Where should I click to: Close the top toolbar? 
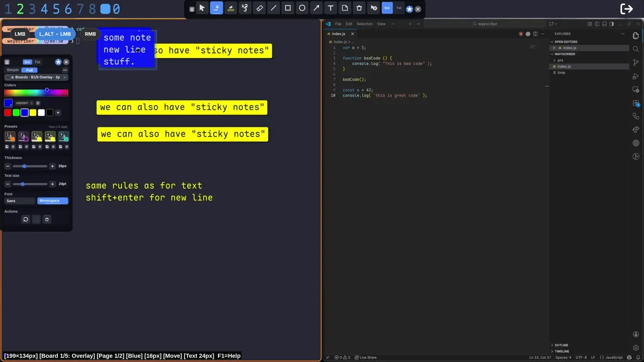(x=418, y=9)
